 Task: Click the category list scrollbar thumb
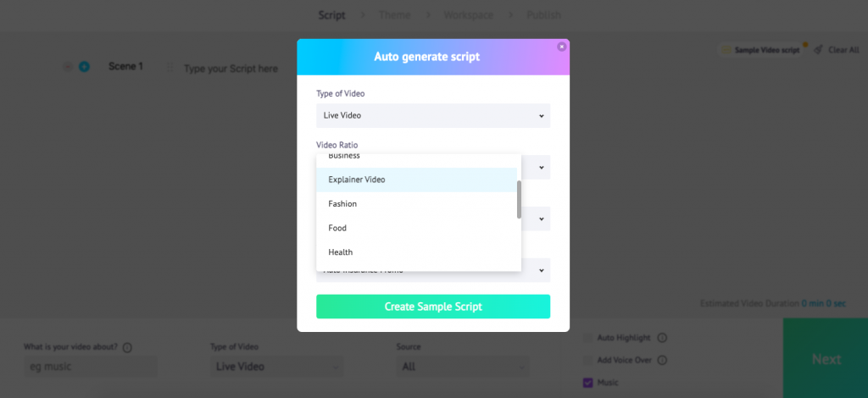point(520,200)
